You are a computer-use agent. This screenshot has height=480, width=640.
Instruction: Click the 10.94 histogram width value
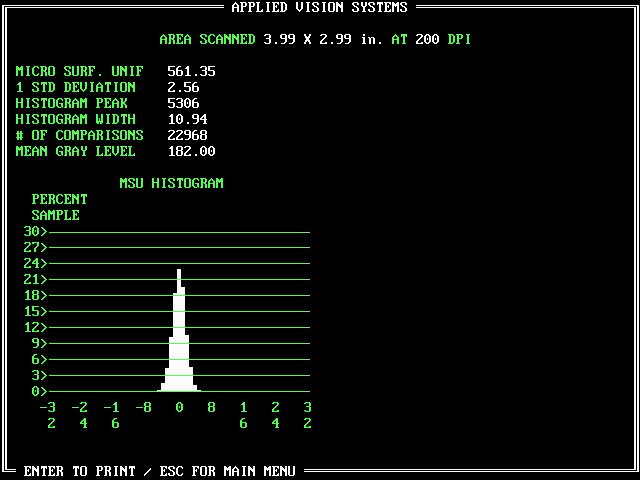pos(188,119)
